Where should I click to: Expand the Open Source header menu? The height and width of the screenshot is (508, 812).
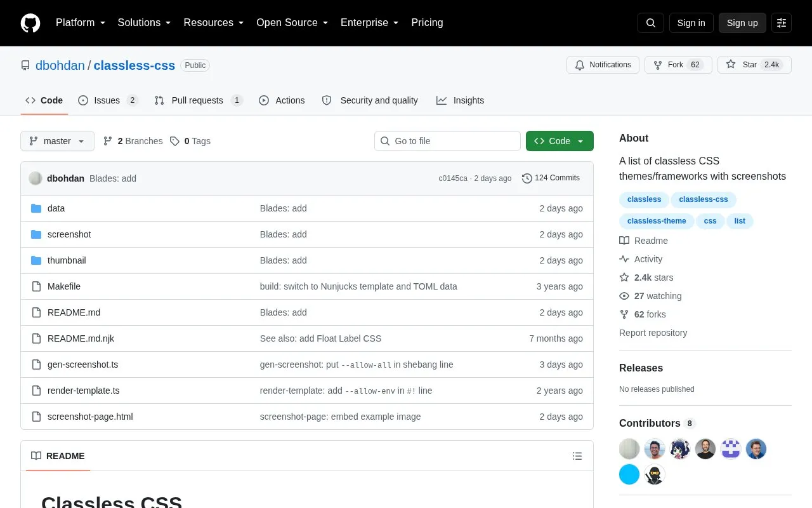pos(292,23)
